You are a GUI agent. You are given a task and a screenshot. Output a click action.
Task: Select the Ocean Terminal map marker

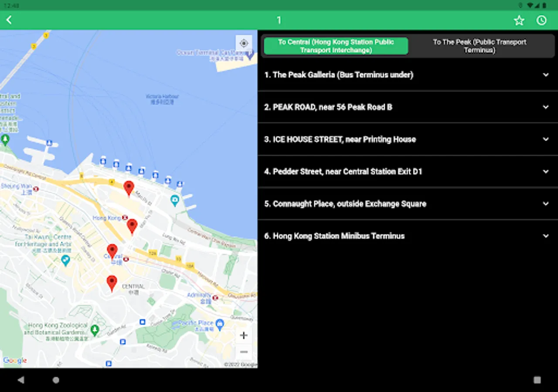pos(250,55)
